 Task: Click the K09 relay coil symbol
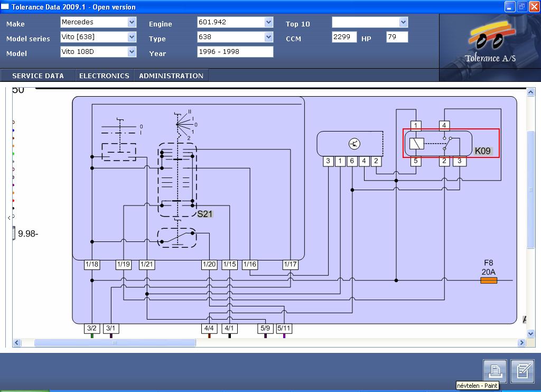(416, 144)
